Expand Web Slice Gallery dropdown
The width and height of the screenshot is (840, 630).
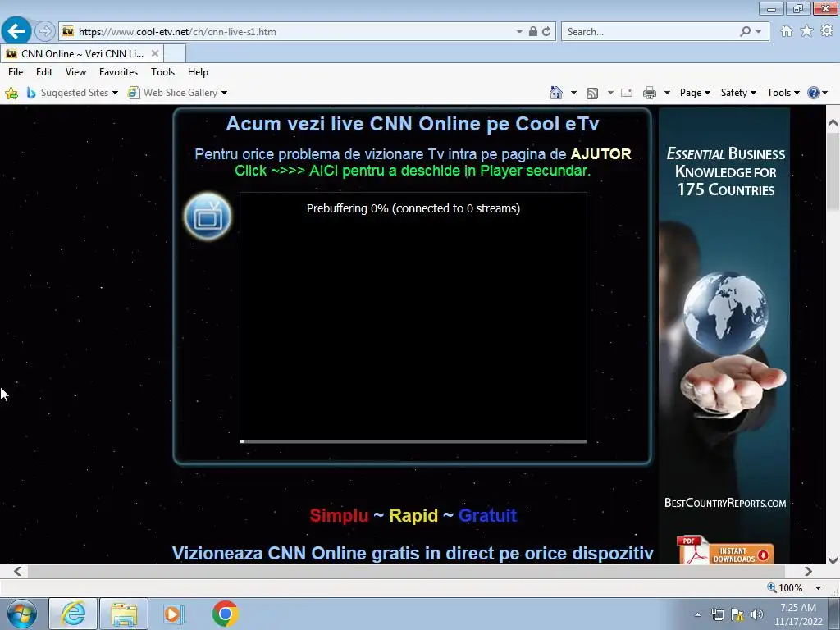tap(224, 94)
